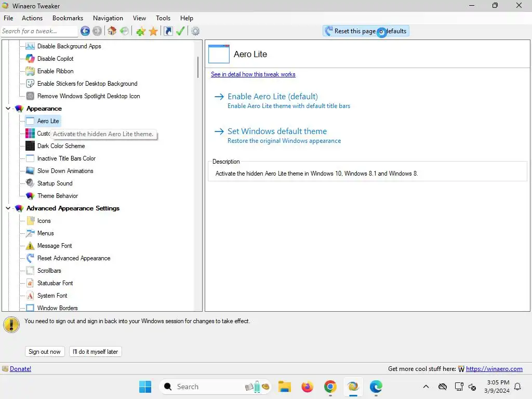Open the yellow bookmarks star icon
Viewport: 532px width, 399px height.
click(x=153, y=31)
